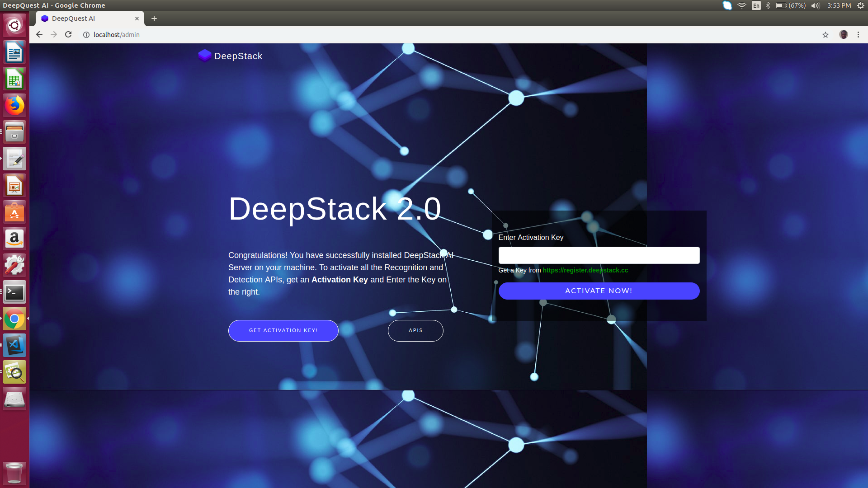The height and width of the screenshot is (488, 868).
Task: Click the GET ACTIVATION KEY! button
Action: pos(283,330)
